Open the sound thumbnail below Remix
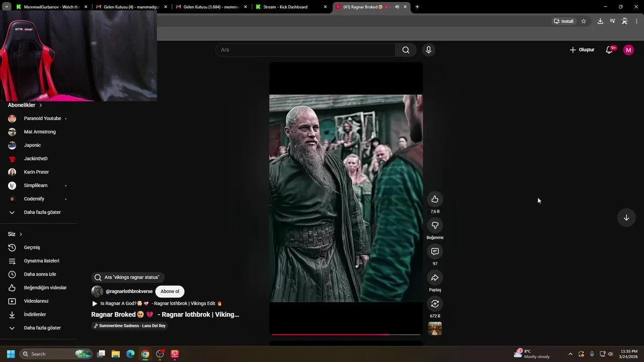 (x=435, y=329)
